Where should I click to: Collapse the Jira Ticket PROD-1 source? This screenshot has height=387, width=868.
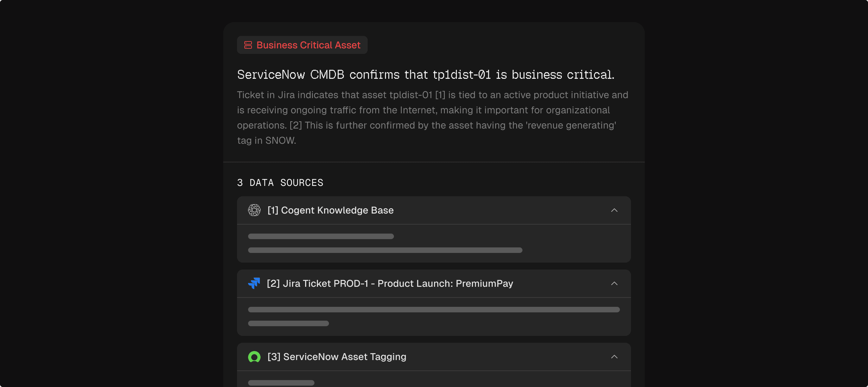[614, 283]
